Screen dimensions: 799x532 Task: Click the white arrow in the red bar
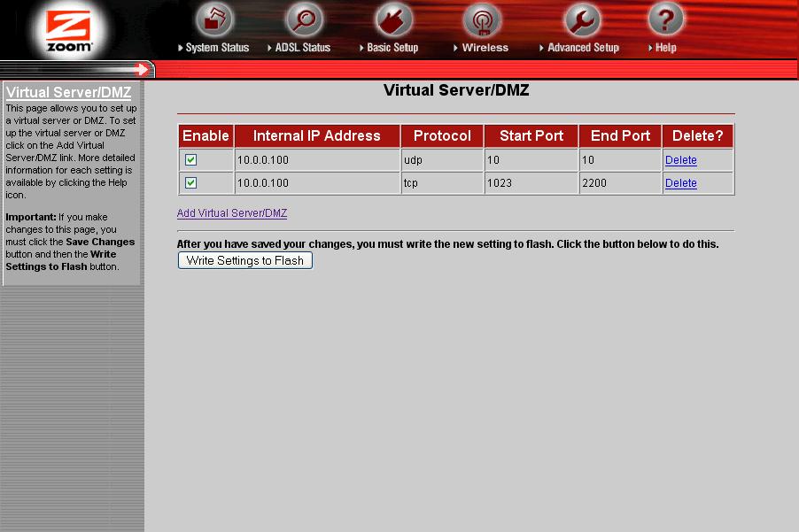[x=141, y=69]
